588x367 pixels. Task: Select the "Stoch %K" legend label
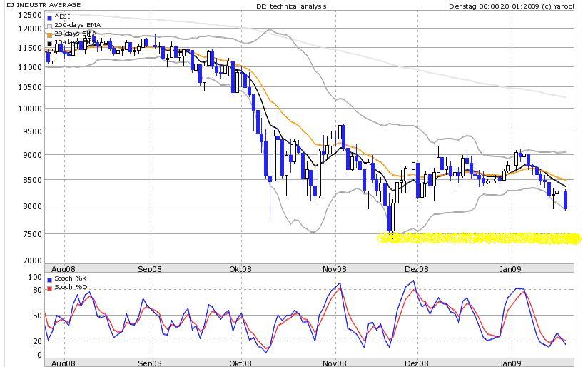[71, 278]
